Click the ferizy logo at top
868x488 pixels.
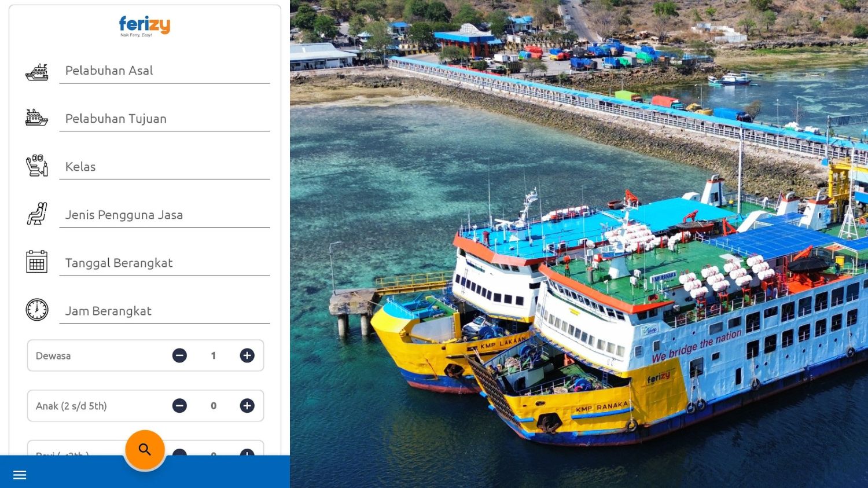(x=145, y=26)
